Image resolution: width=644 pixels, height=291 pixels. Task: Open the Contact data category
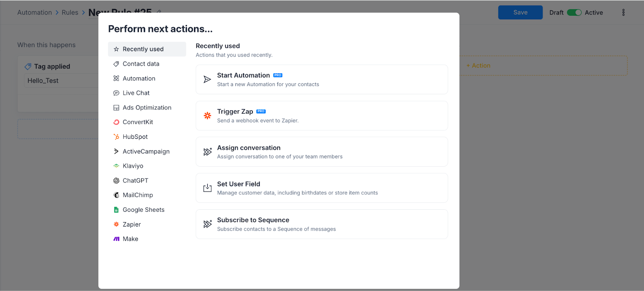tap(141, 64)
